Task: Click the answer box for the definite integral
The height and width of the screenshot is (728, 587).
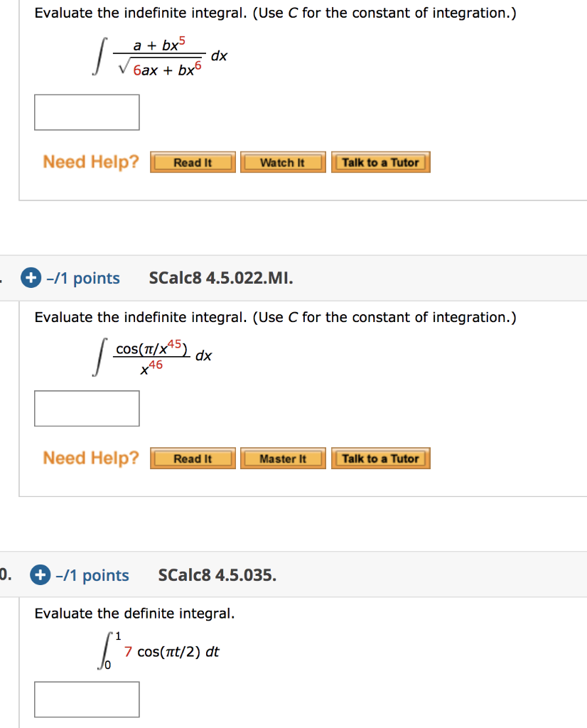Action: (x=86, y=699)
